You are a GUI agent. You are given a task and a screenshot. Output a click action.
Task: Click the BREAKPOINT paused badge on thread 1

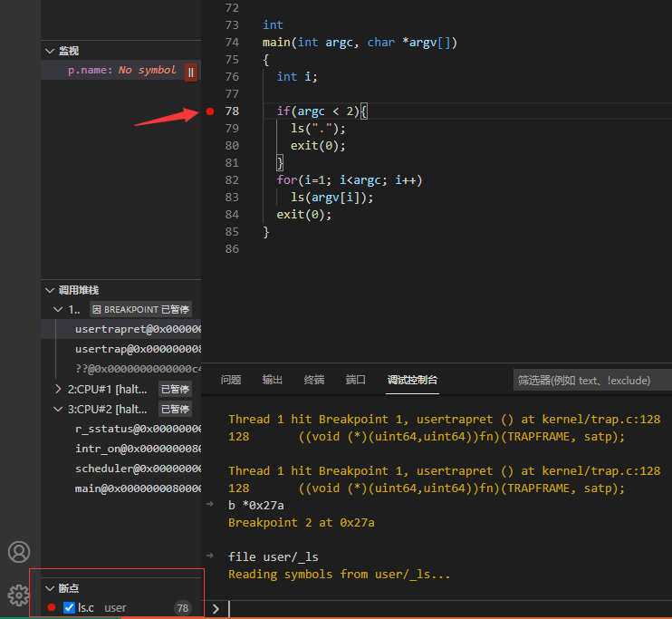[x=140, y=309]
